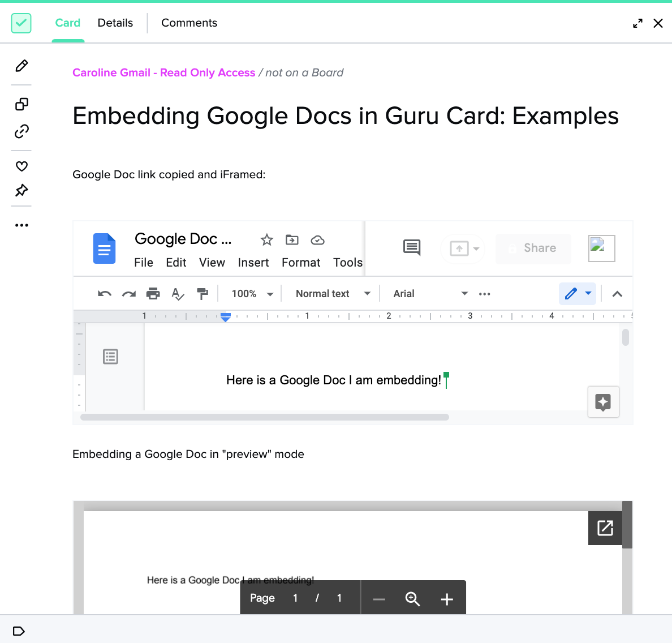Undo the last action

(105, 294)
